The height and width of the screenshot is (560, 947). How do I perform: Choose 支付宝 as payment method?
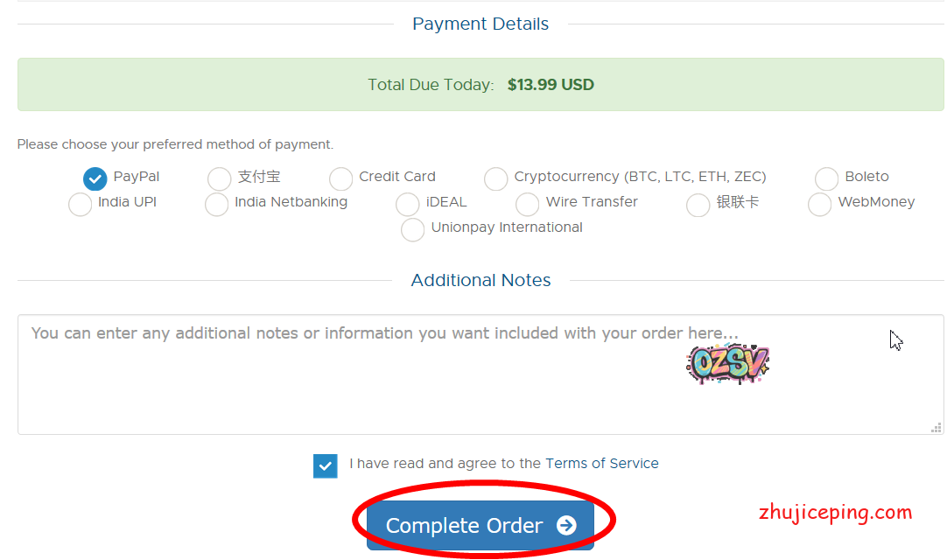(219, 178)
